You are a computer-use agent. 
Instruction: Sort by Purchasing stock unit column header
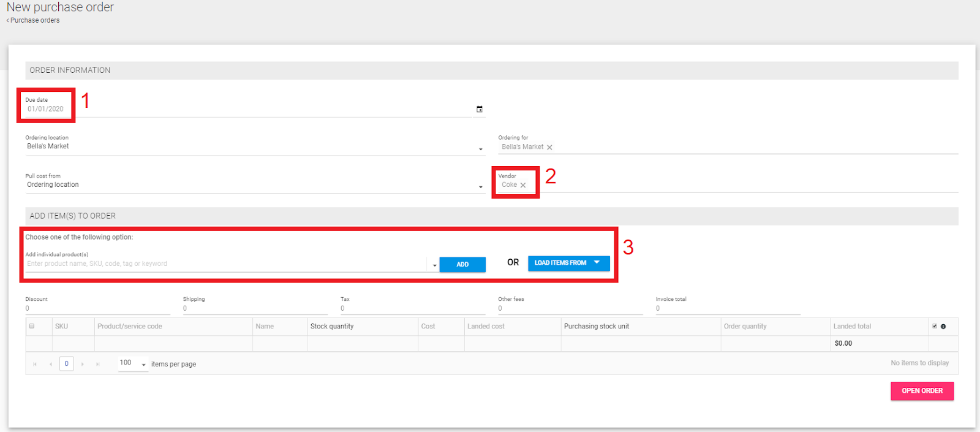(596, 327)
